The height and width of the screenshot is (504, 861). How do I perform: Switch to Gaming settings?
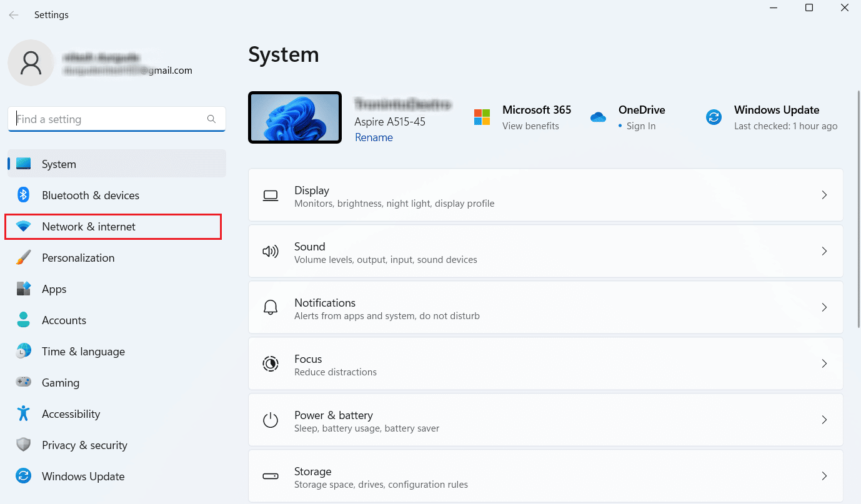pos(117,383)
